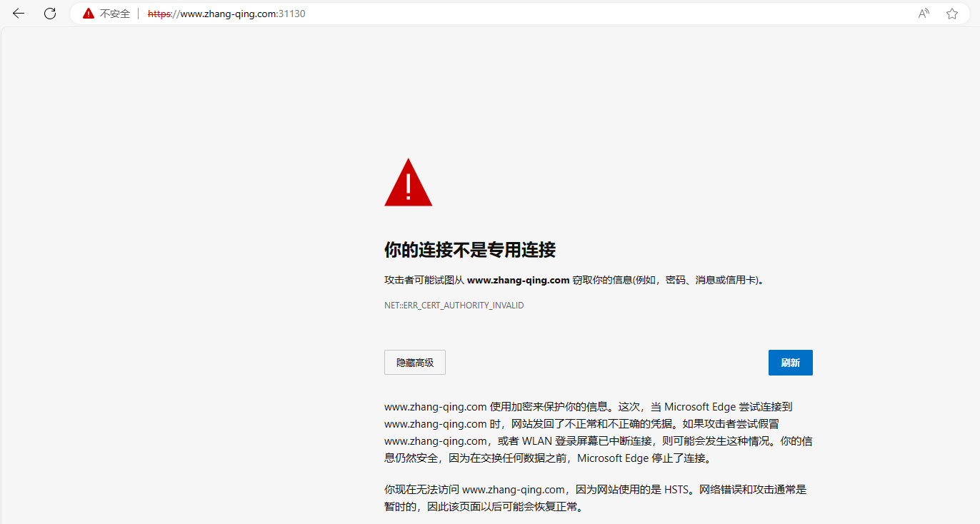Click the struck-through https prefix
The width and height of the screenshot is (980, 524).
pos(158,14)
